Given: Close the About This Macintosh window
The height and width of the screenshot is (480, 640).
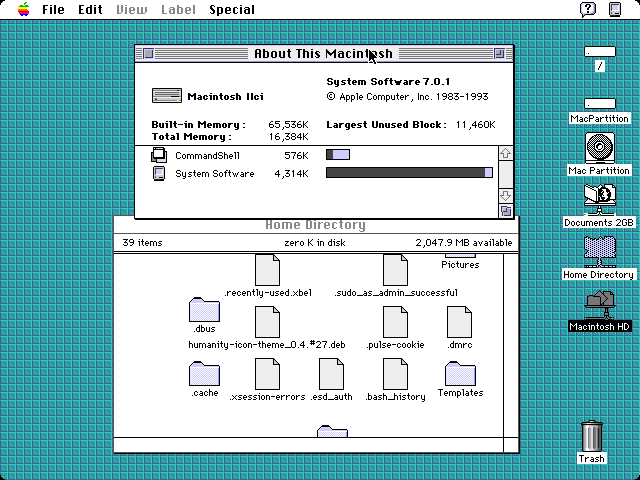Looking at the screenshot, I should point(149,53).
